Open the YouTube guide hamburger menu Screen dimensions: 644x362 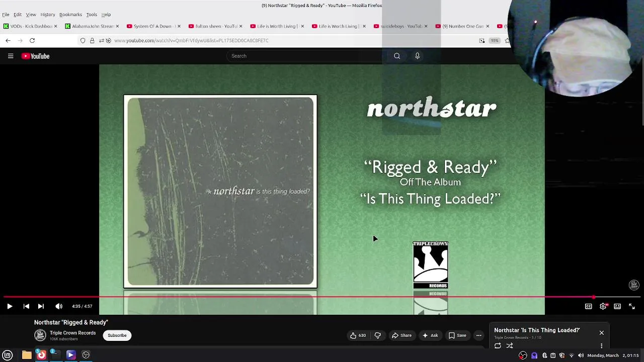point(11,56)
